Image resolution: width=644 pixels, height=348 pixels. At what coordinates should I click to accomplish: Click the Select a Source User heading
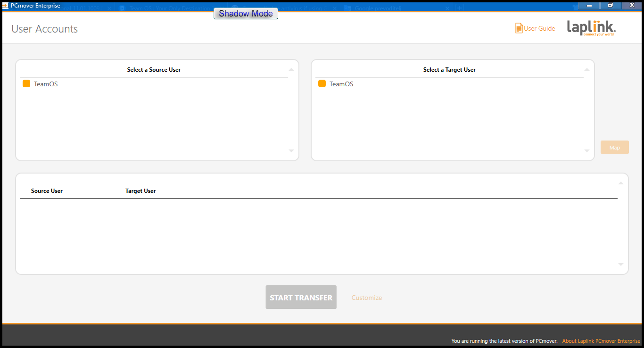tap(154, 70)
